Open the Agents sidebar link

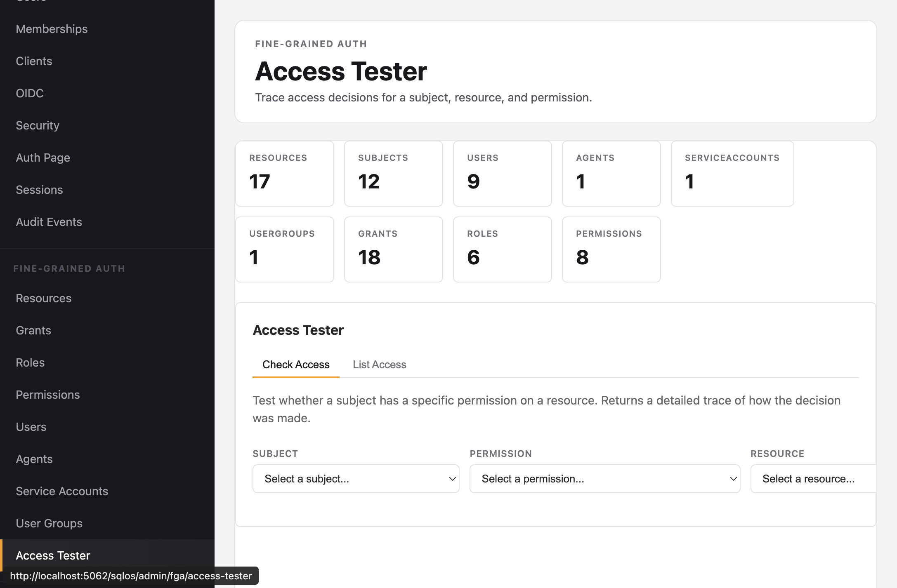[x=34, y=459]
